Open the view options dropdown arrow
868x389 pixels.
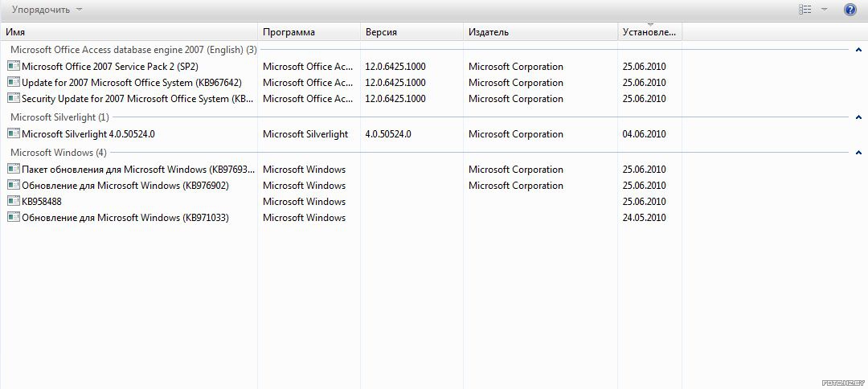click(x=825, y=10)
